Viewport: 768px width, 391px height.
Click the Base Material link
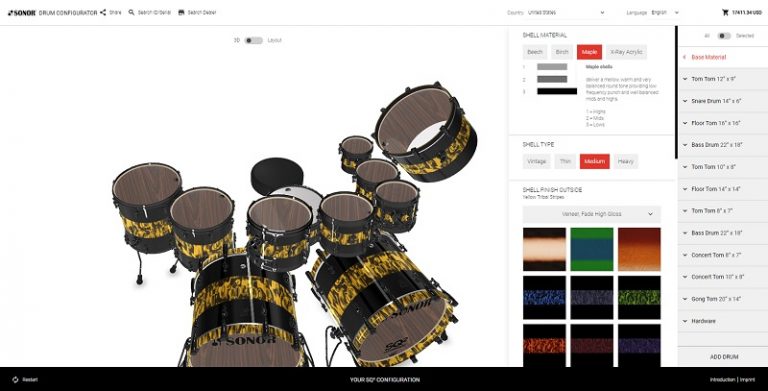(x=708, y=57)
